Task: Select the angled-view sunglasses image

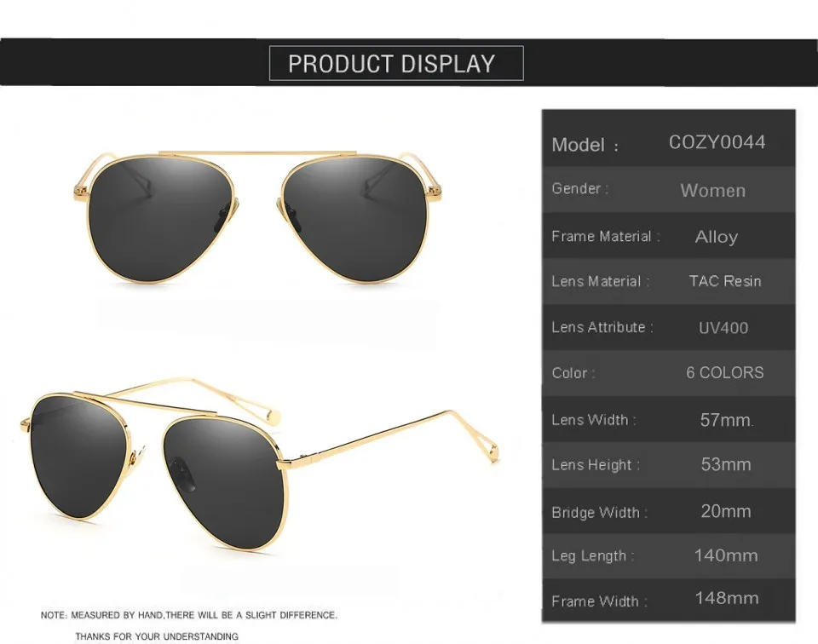Action: pos(259,464)
